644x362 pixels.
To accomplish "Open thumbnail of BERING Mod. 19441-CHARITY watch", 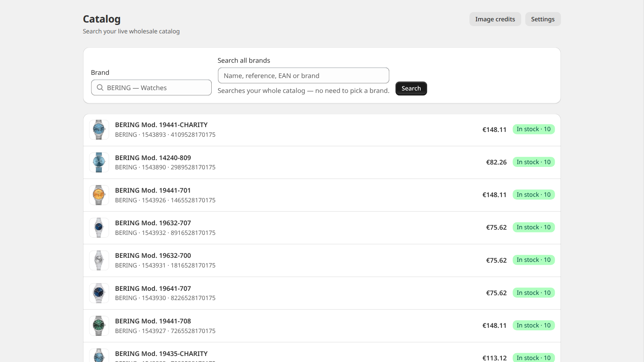I will [x=99, y=130].
